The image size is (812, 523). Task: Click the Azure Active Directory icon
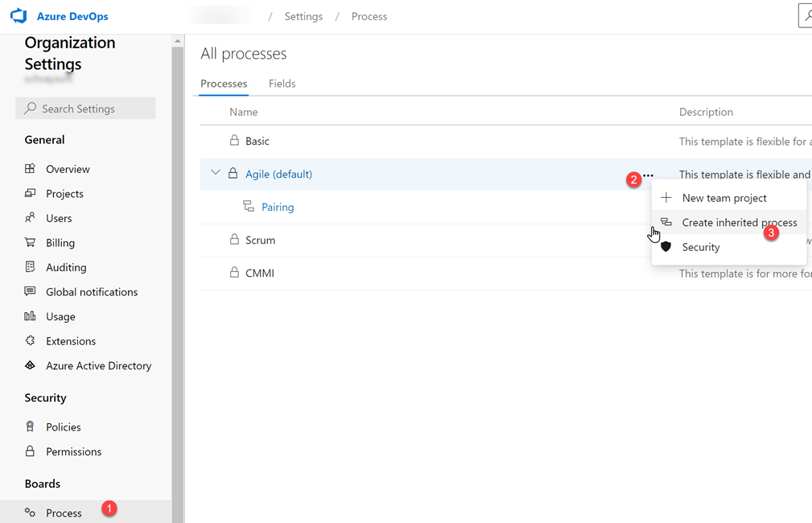coord(30,365)
